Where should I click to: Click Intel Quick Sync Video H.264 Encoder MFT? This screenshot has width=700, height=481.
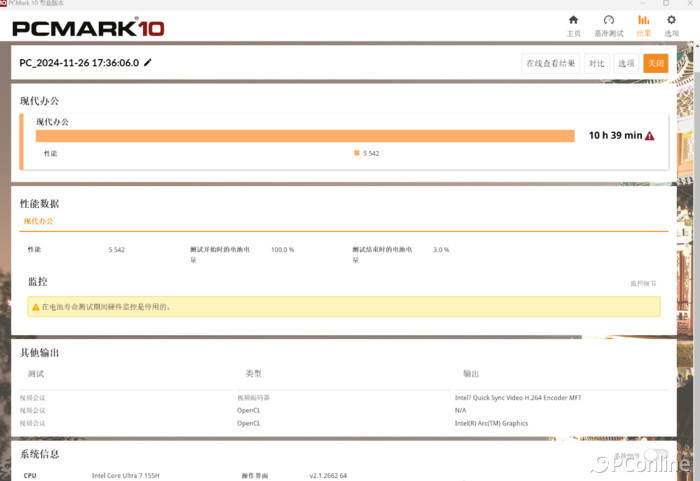click(518, 397)
